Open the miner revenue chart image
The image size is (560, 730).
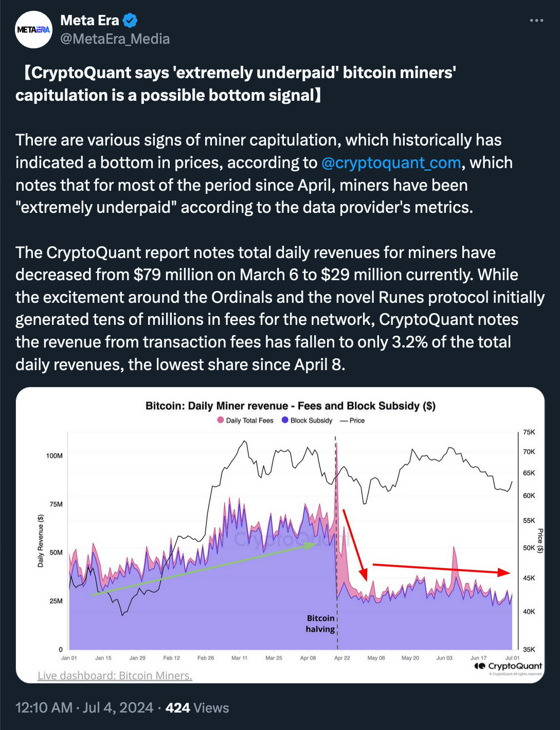(280, 535)
